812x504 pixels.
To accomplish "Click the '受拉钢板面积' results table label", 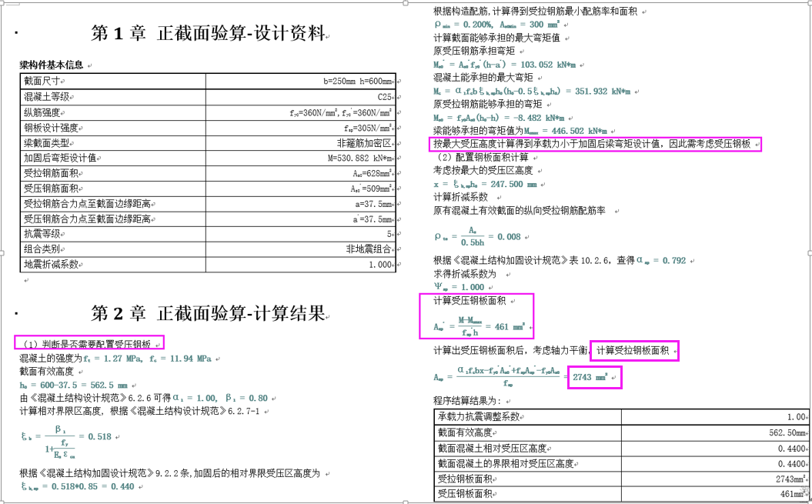I will (465, 479).
